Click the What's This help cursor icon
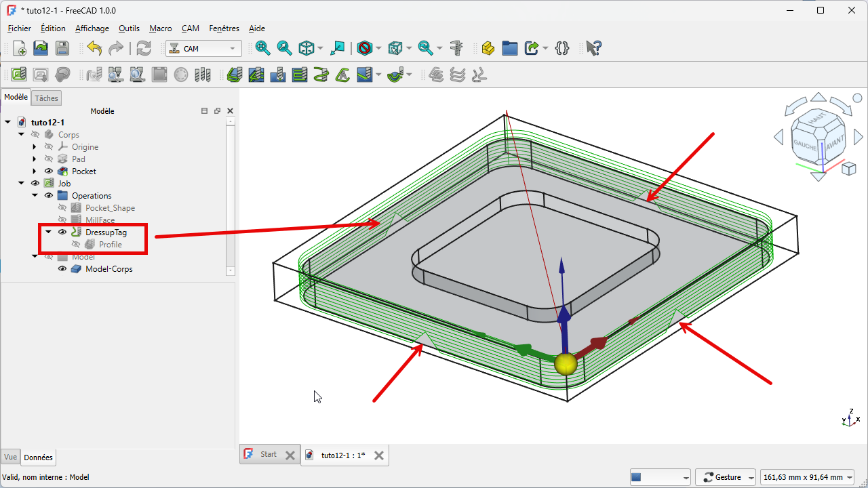The width and height of the screenshot is (868, 488). coord(593,48)
